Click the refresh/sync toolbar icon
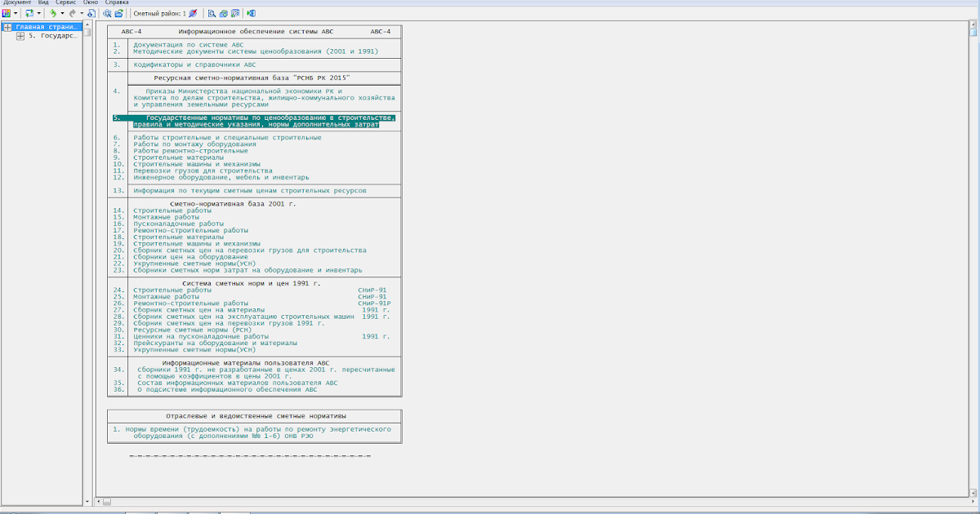This screenshot has width=980, height=514. pos(29,14)
